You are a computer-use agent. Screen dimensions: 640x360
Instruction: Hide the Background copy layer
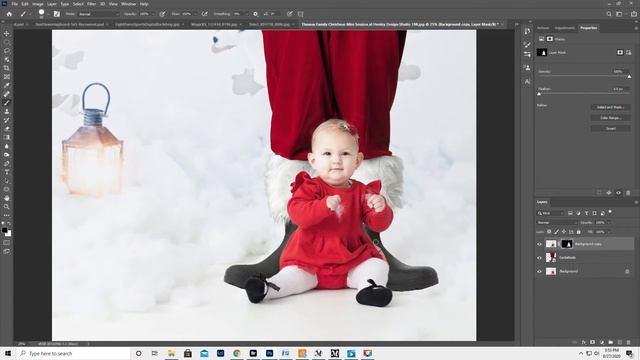tap(539, 244)
